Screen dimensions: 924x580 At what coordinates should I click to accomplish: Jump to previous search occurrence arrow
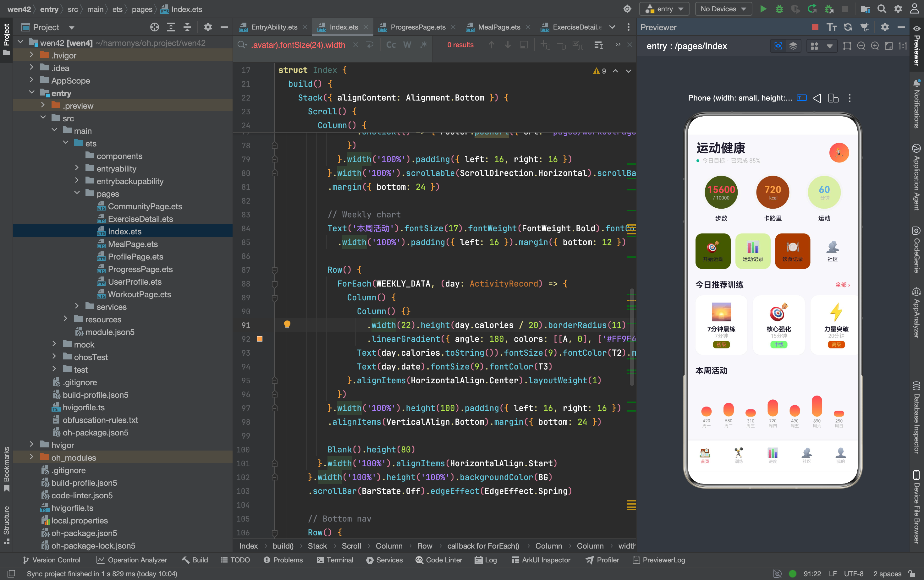tap(491, 45)
